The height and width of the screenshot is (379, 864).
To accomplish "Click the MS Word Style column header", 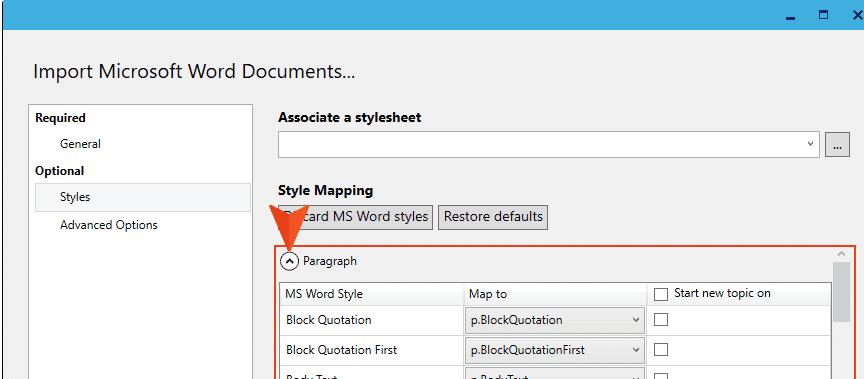I will point(372,294).
